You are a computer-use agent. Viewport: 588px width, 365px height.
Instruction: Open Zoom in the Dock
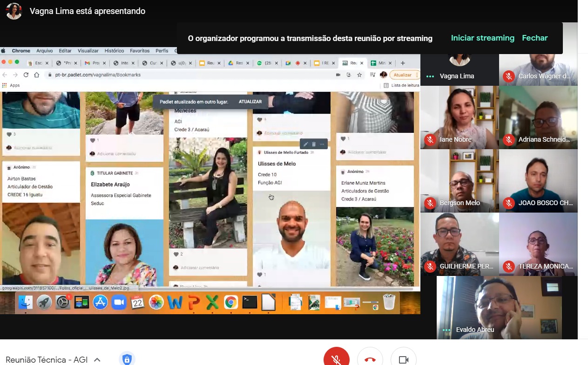(x=119, y=303)
